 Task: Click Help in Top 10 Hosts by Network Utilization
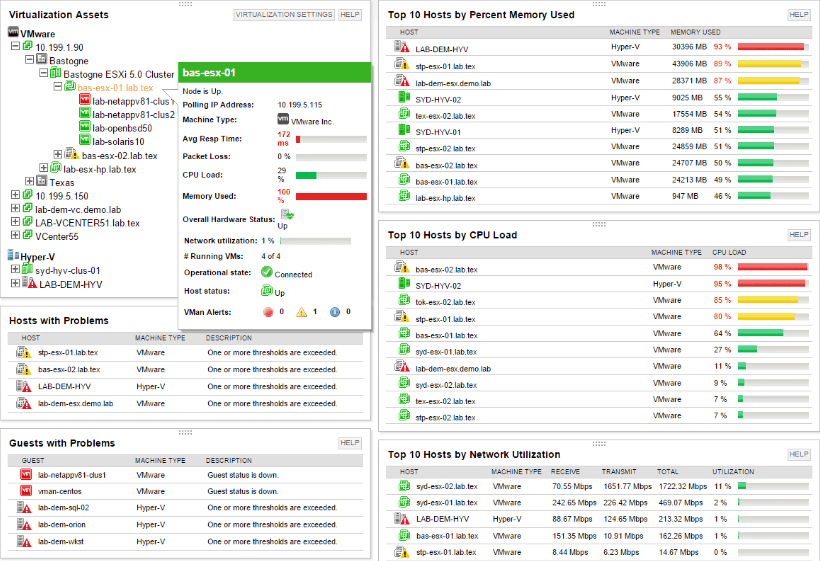[x=799, y=454]
